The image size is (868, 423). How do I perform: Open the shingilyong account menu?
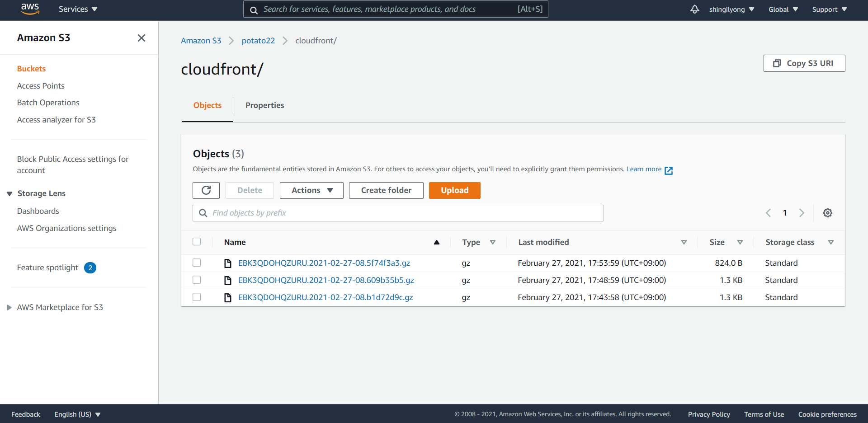pos(731,9)
